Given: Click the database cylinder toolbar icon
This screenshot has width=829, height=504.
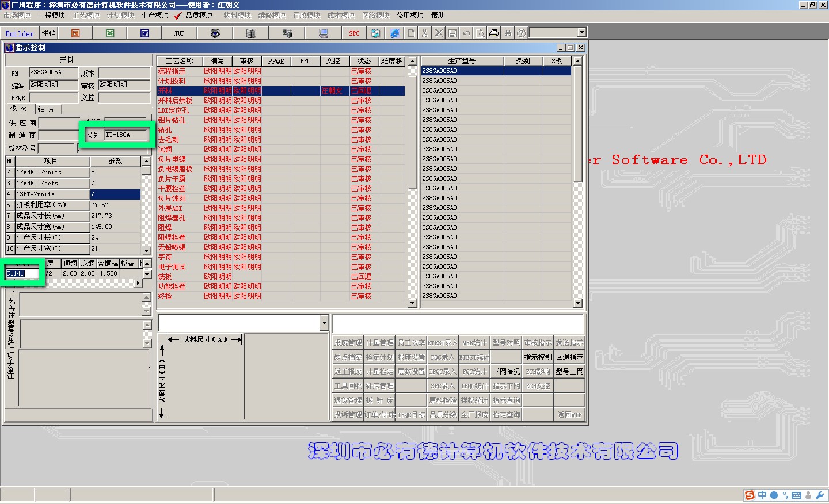Looking at the screenshot, I should coord(250,33).
